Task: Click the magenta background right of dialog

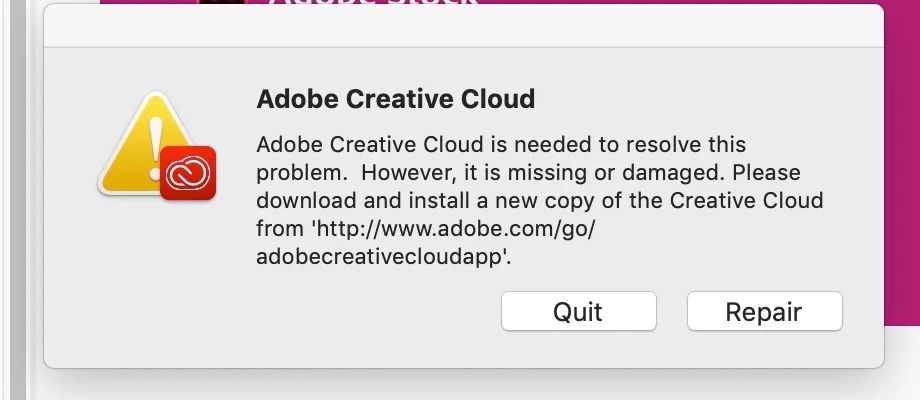Action: click(902, 150)
